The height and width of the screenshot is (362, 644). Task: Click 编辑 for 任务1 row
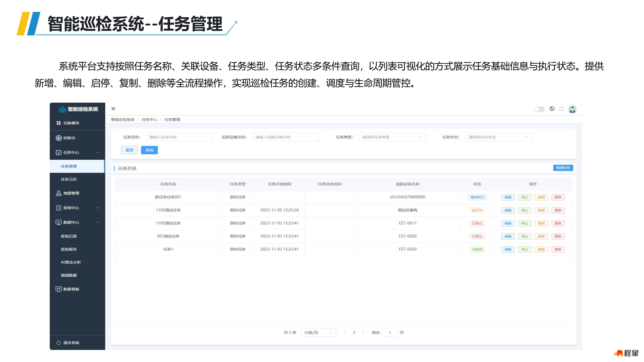[x=508, y=249]
